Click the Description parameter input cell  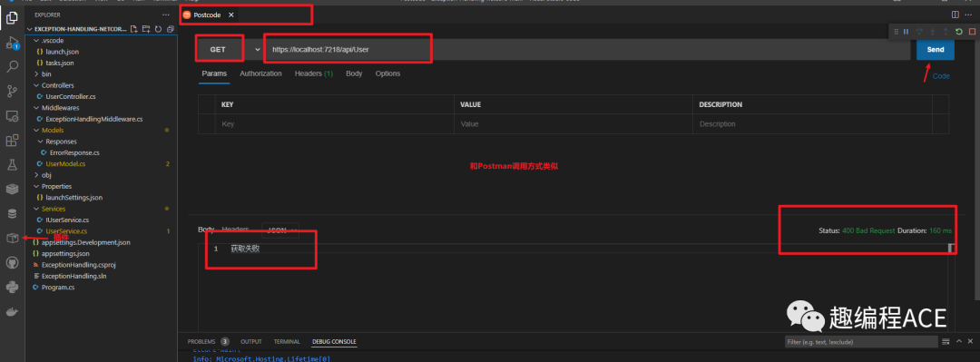coord(812,124)
